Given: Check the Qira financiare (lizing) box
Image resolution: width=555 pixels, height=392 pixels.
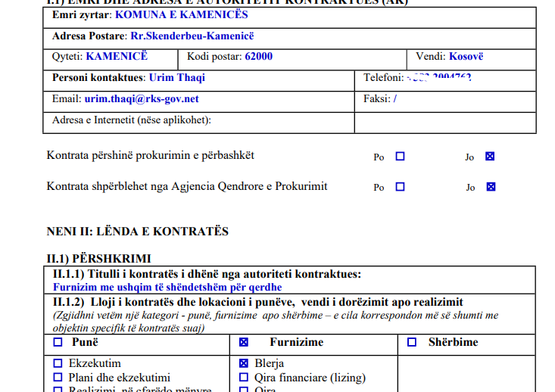Looking at the screenshot, I should coord(244,377).
